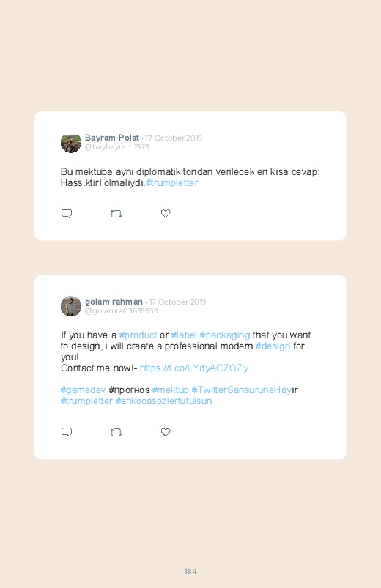Click the retweet icon on Bayram Polat's tweet
The image size is (381, 588).
tap(116, 214)
